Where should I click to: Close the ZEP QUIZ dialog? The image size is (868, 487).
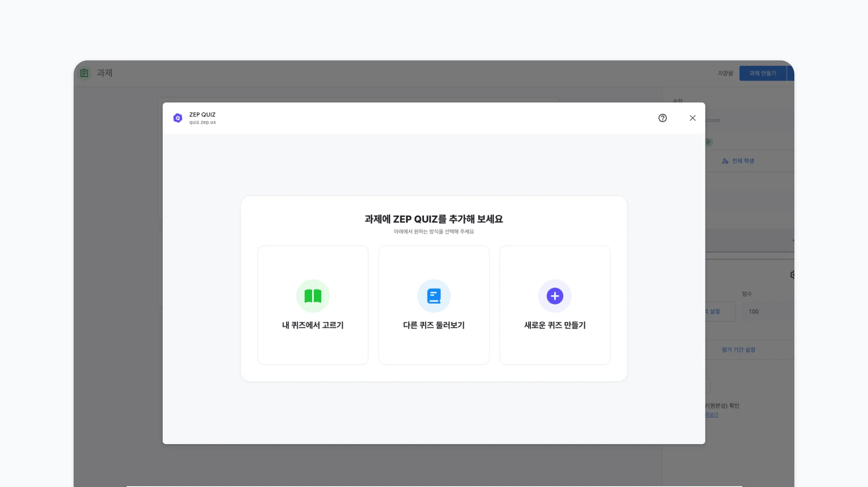[x=693, y=118]
